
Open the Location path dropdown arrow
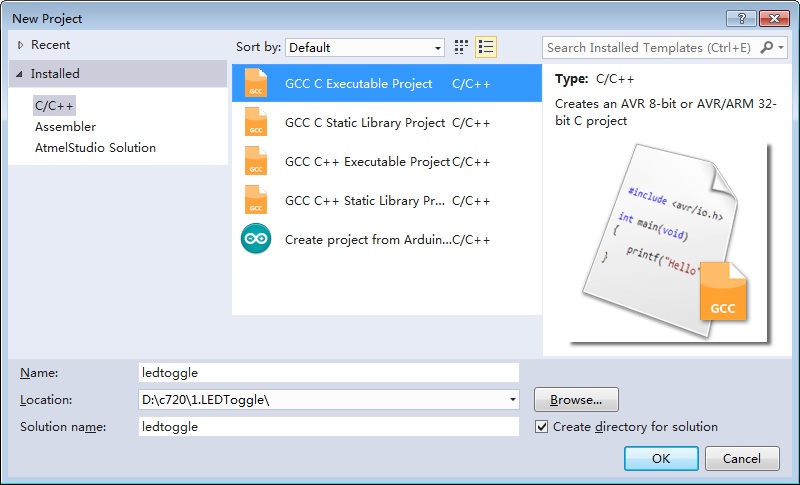point(512,399)
